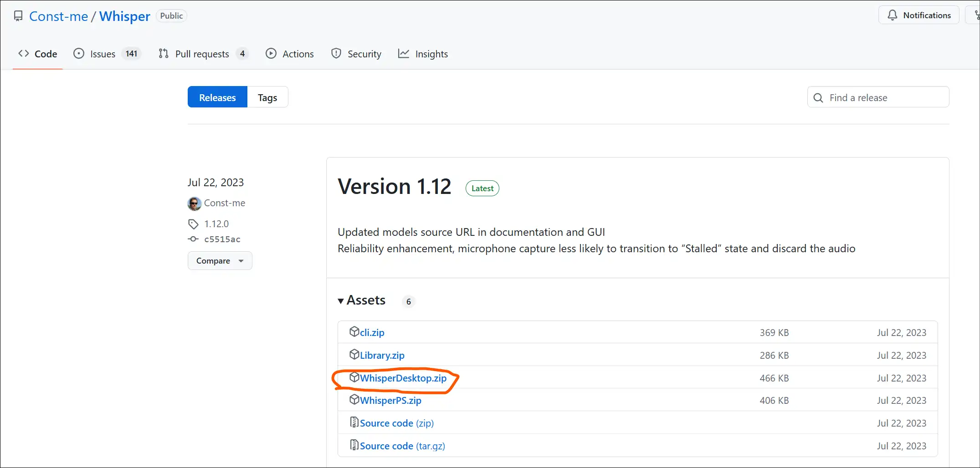
Task: Open commit c5515ac
Action: tap(222, 239)
